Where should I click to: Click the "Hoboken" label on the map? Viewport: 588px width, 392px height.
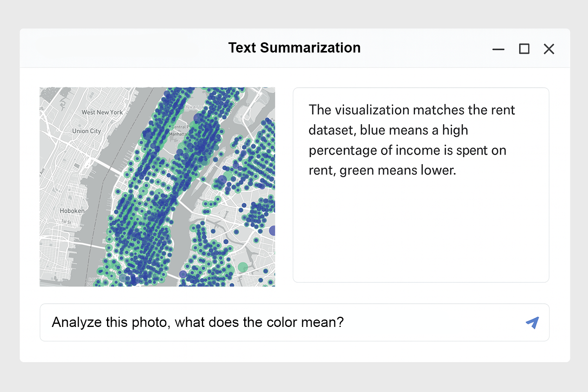[x=72, y=211]
